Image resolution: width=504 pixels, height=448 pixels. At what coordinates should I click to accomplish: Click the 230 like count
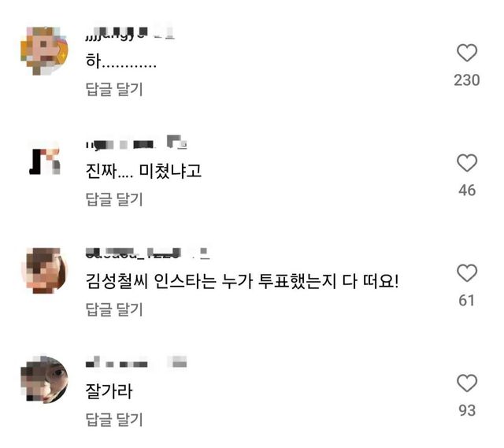467,80
